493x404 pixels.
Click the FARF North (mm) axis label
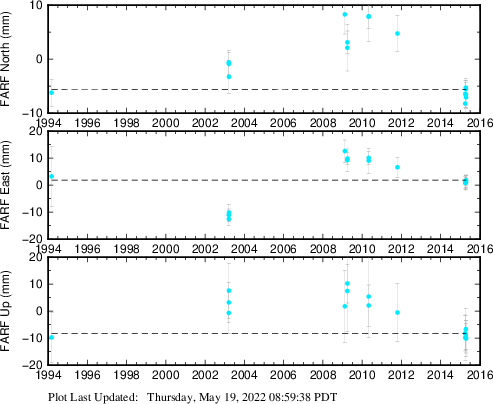6,59
